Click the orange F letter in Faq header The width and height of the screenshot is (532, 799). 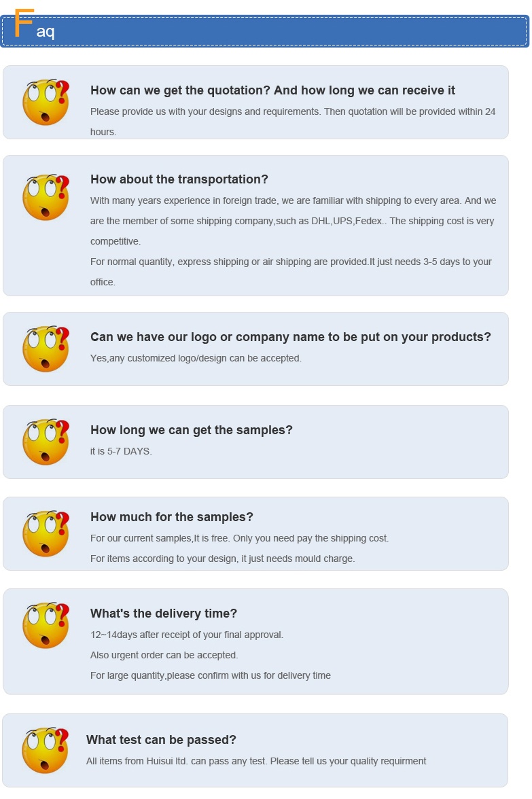[24, 23]
